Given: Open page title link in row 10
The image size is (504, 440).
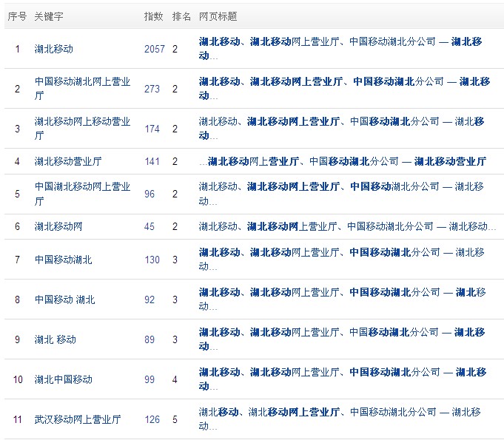Looking at the screenshot, I should coord(343,379).
